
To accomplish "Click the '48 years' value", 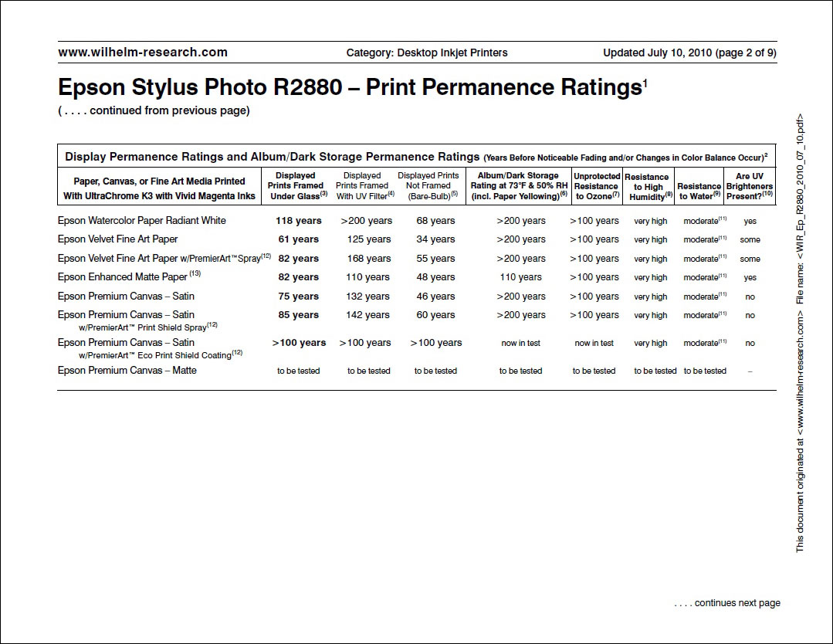I will 435,277.
